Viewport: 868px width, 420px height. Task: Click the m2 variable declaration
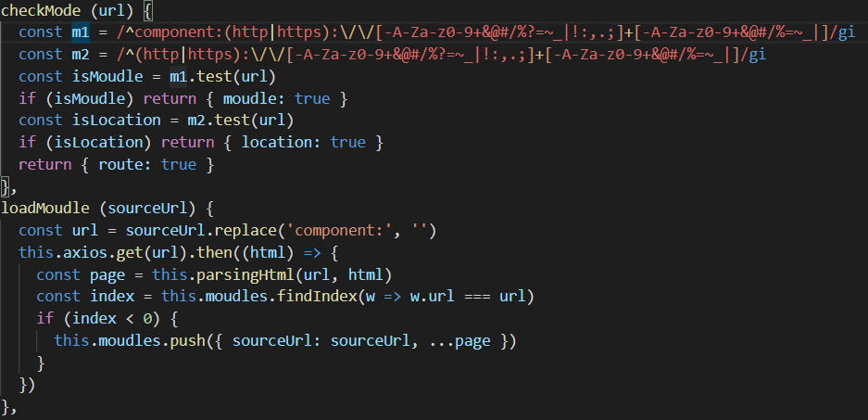pyautogui.click(x=82, y=55)
